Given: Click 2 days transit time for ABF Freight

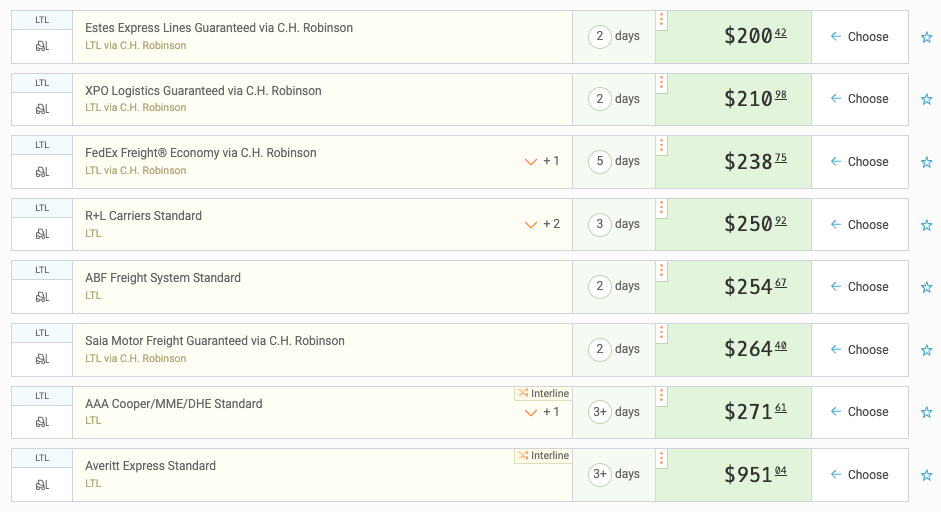Looking at the screenshot, I should 614,286.
